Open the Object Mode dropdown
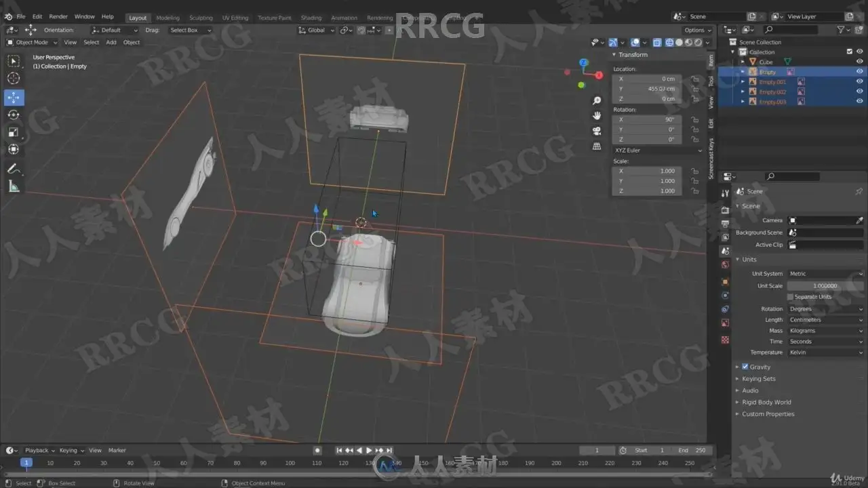868x488 pixels. tap(31, 42)
